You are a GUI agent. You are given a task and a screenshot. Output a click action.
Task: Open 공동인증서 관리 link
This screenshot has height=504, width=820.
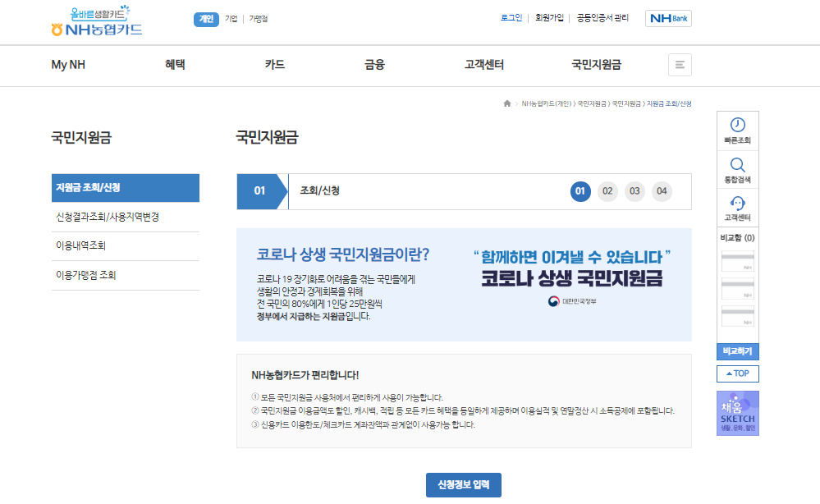pos(602,18)
